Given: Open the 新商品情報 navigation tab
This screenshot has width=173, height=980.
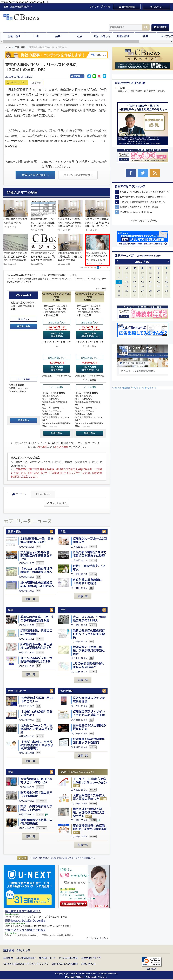Looking at the screenshot, I should [123, 37].
